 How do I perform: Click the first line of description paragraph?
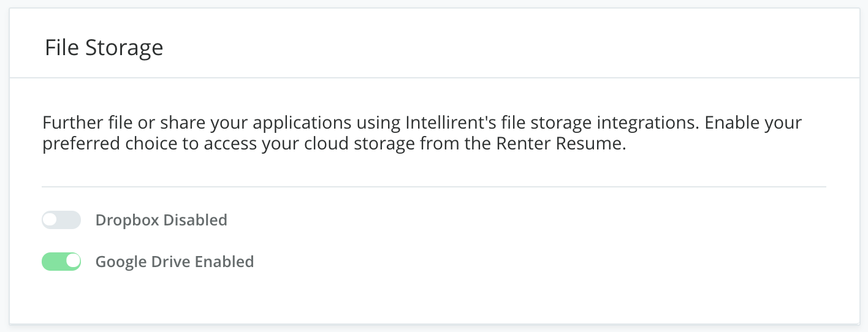[x=422, y=123]
